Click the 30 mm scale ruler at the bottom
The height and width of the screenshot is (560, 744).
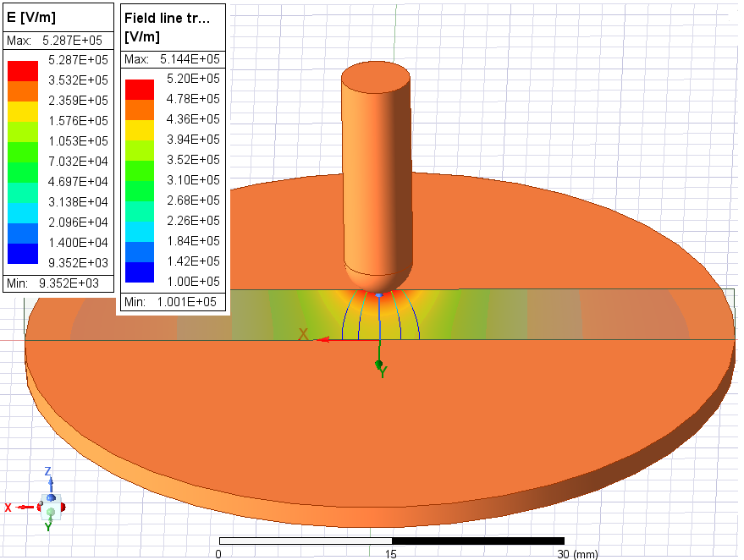389,537
